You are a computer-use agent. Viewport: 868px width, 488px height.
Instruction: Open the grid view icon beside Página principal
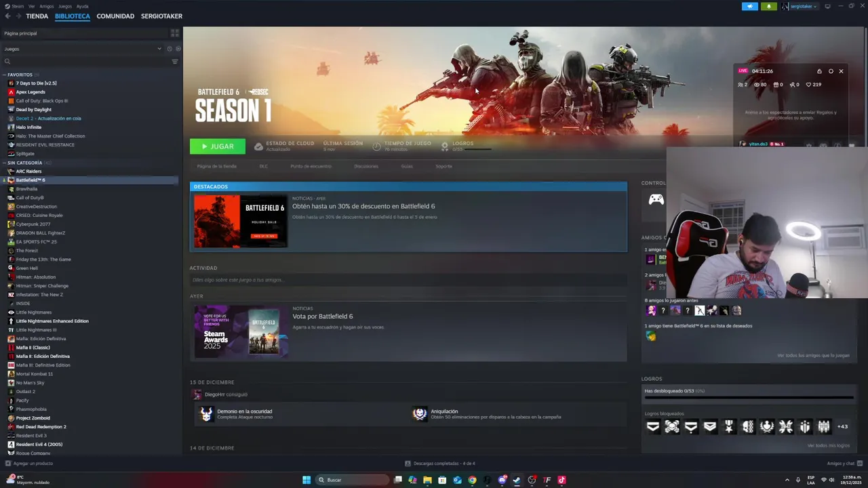coord(175,33)
